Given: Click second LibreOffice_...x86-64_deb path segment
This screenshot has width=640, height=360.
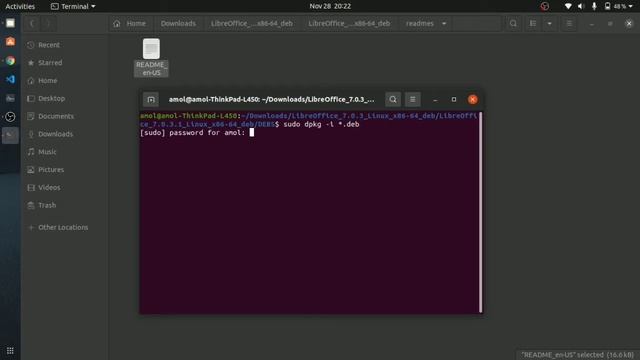Looking at the screenshot, I should (x=349, y=23).
